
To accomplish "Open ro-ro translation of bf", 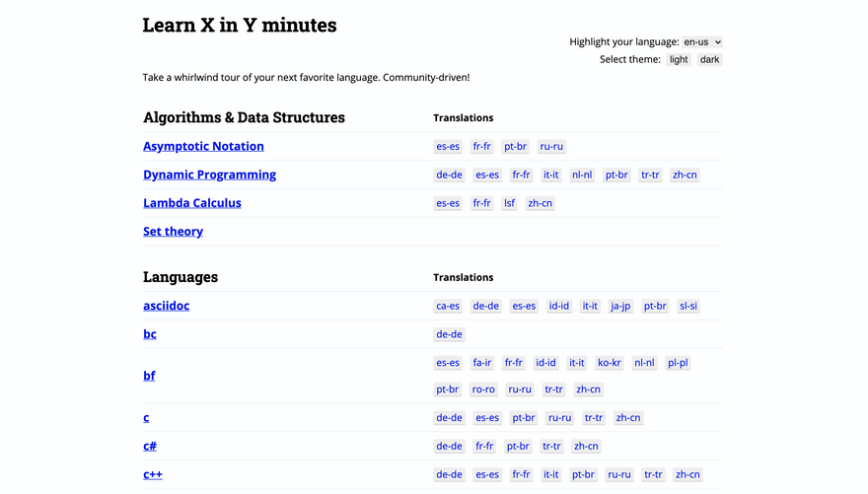I will pyautogui.click(x=483, y=389).
